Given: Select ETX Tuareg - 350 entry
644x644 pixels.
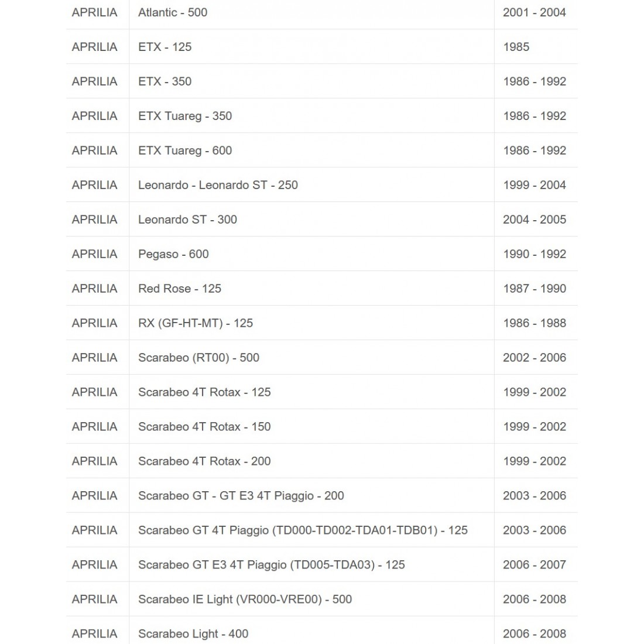Looking at the screenshot, I should click(x=185, y=116).
